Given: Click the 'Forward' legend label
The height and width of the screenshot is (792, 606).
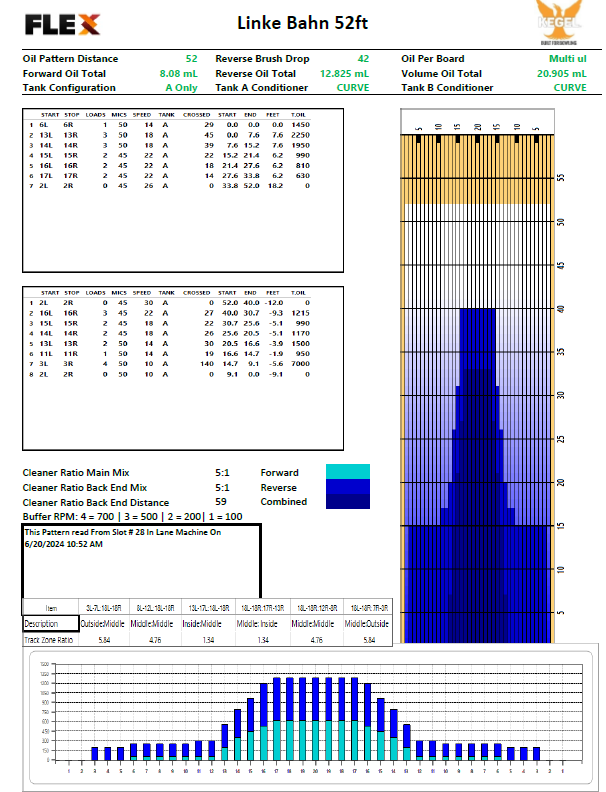Looking at the screenshot, I should click(279, 473).
